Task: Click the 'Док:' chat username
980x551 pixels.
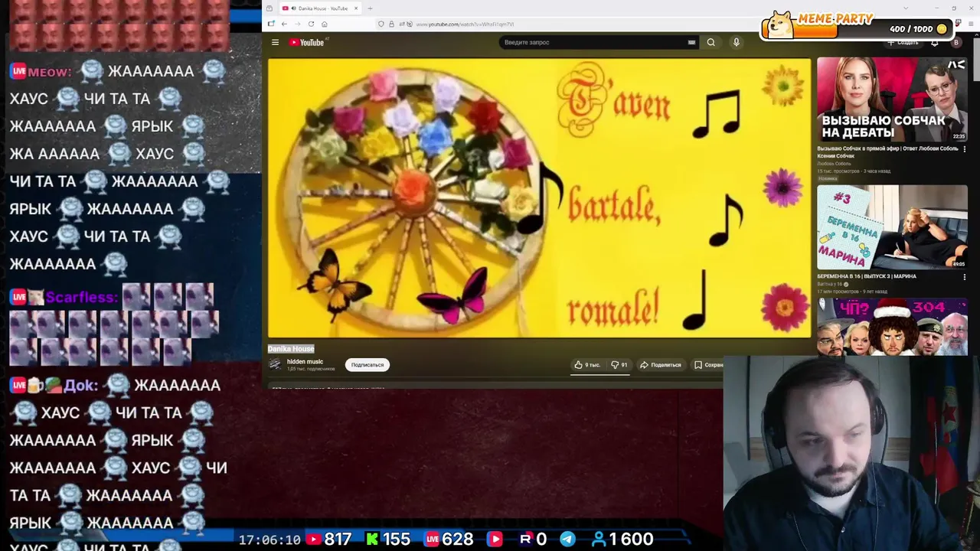Action: coord(81,385)
